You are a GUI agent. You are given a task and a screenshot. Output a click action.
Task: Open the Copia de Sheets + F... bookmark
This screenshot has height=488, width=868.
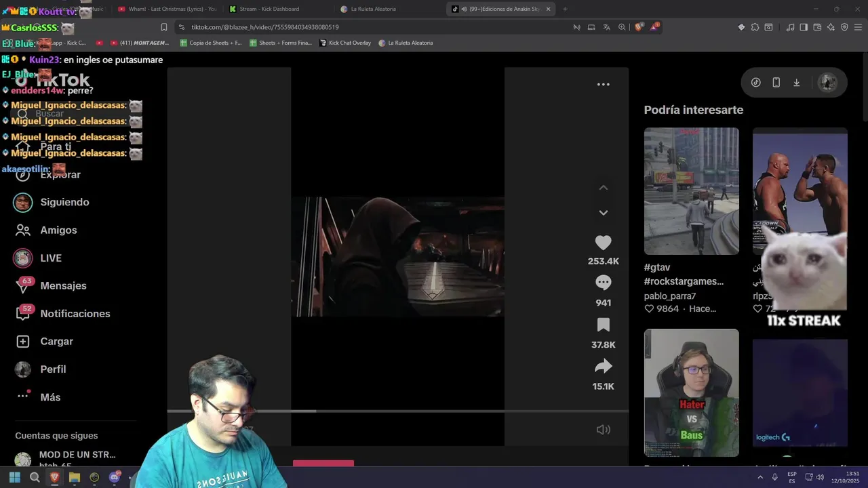point(210,43)
